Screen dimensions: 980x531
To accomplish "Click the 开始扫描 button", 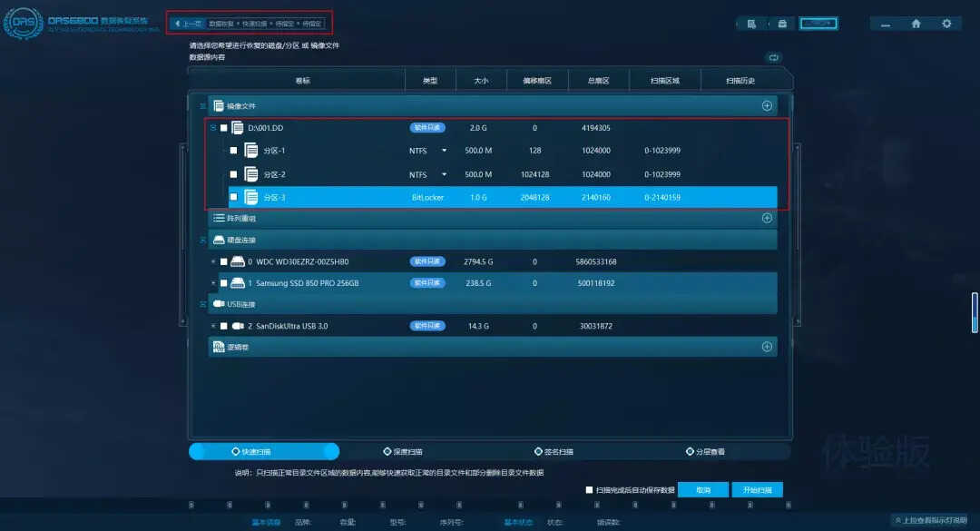I will coord(756,490).
